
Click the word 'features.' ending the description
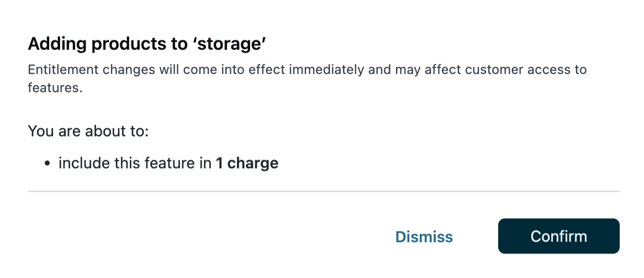55,88
